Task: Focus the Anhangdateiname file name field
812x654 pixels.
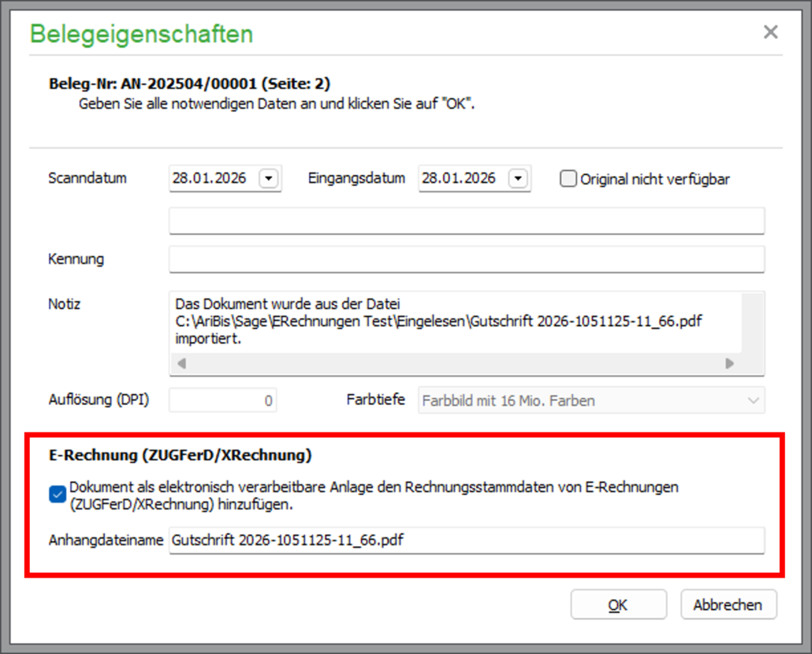Action: pos(466,541)
